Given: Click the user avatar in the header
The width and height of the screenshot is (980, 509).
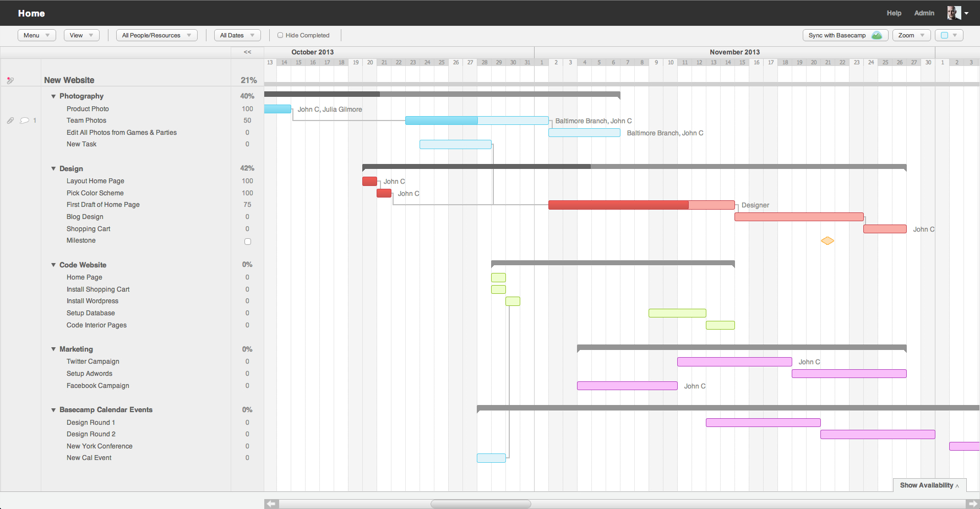Looking at the screenshot, I should [954, 13].
